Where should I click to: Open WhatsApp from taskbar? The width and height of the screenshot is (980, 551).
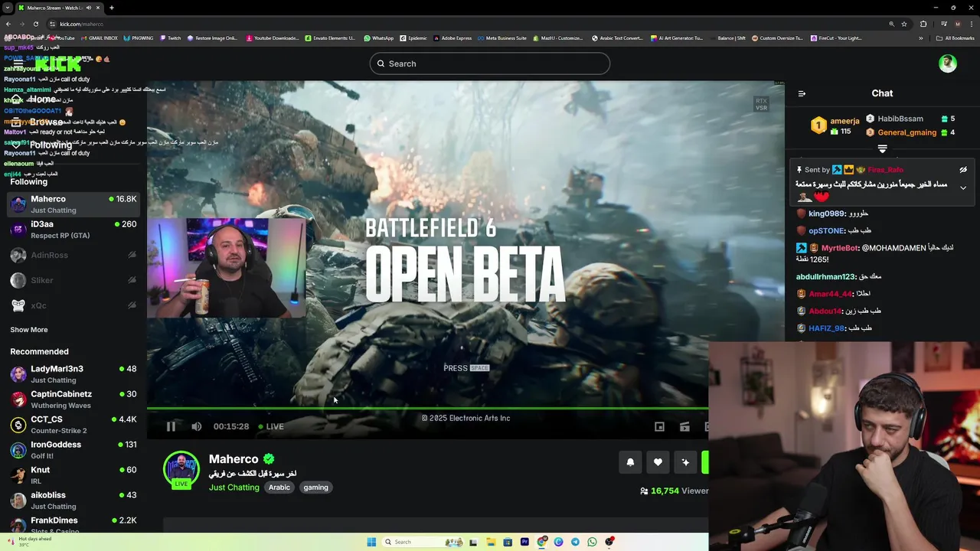pyautogui.click(x=592, y=542)
